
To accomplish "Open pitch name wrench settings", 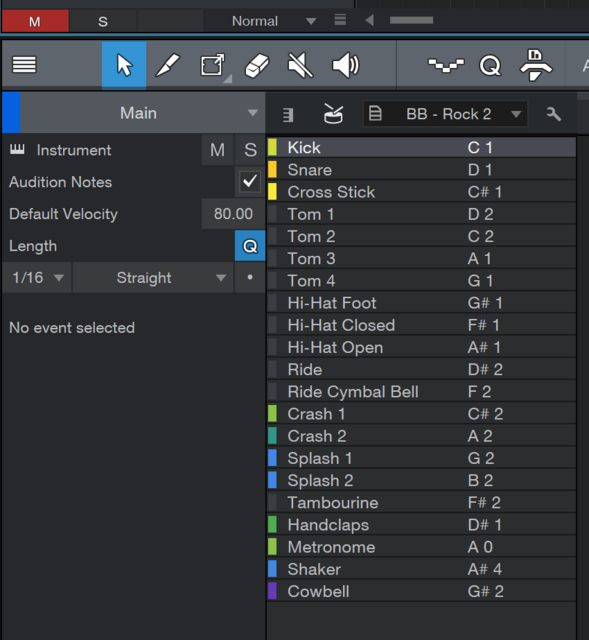I will pos(554,114).
